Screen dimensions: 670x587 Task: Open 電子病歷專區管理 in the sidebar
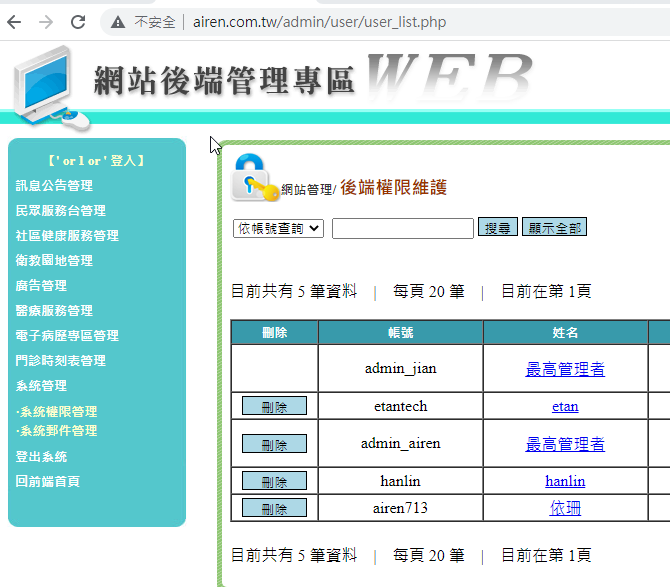(x=67, y=335)
